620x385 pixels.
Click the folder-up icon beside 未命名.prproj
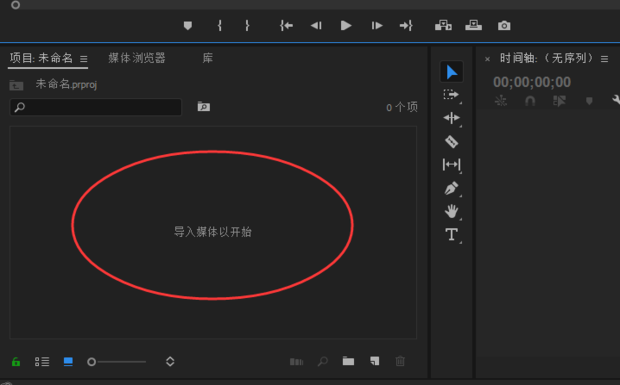(x=16, y=85)
